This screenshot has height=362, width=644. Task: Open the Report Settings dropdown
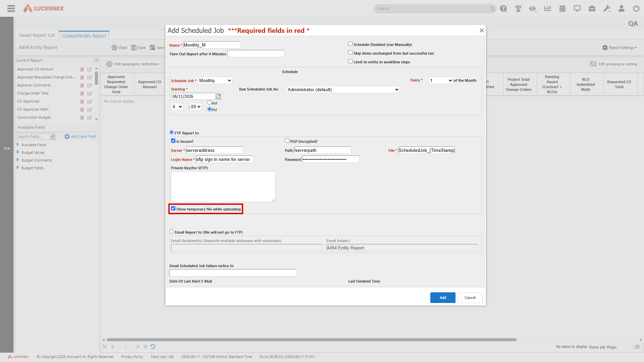(x=620, y=48)
